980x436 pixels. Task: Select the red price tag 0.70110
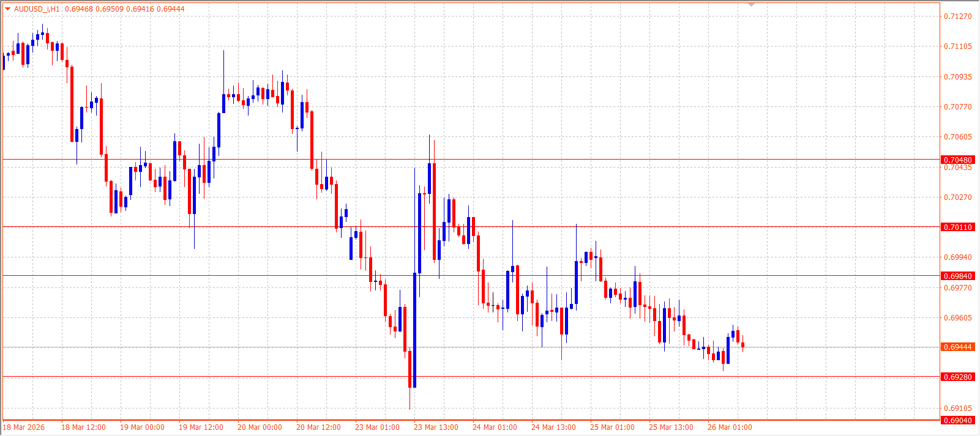coord(957,227)
